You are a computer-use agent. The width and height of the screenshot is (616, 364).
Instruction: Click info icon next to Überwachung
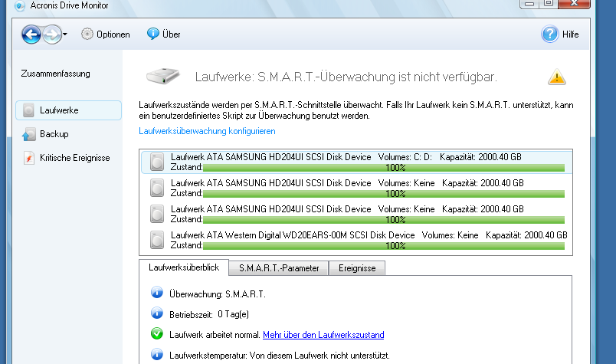157,293
